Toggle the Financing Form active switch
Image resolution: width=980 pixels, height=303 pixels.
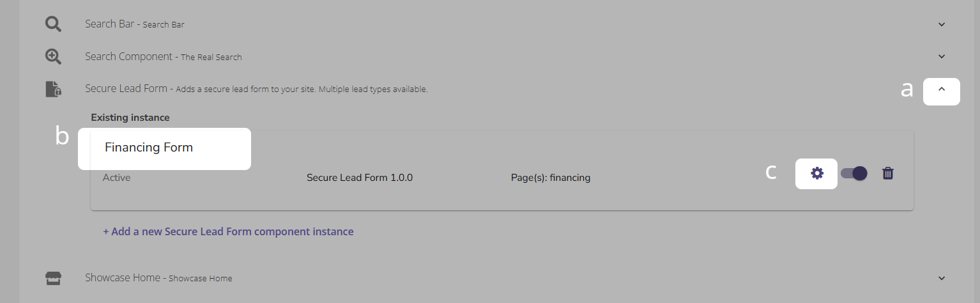[854, 173]
